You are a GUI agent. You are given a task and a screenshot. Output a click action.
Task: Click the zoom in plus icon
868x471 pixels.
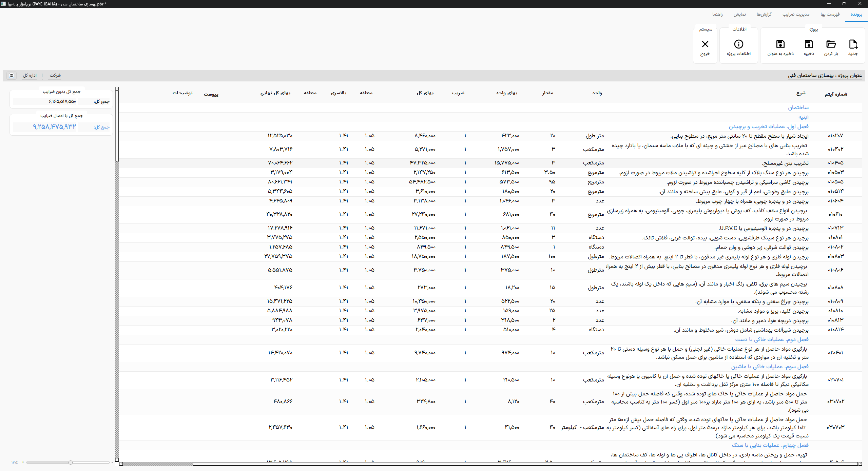click(23, 462)
